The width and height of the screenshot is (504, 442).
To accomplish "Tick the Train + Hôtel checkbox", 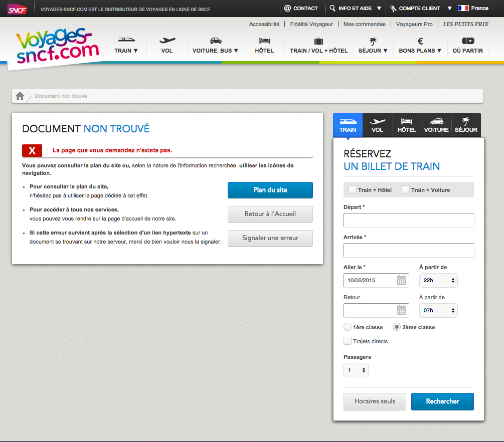I will [x=352, y=189].
